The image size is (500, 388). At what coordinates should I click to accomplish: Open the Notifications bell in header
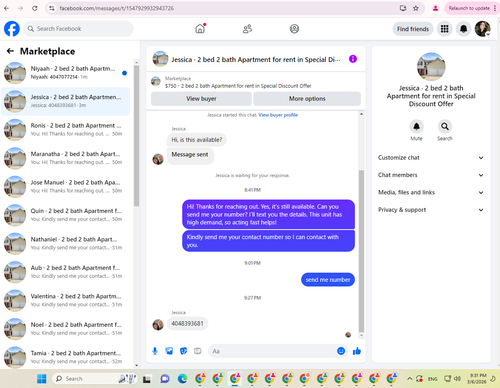[464, 29]
